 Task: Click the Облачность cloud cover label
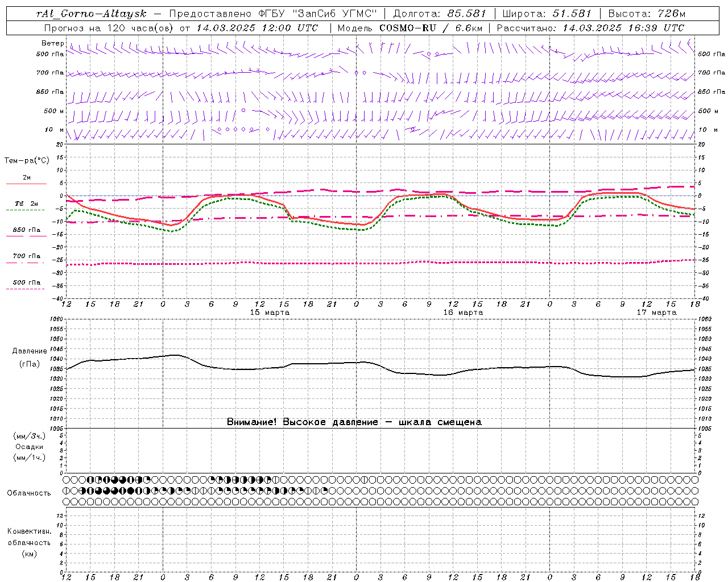point(29,493)
